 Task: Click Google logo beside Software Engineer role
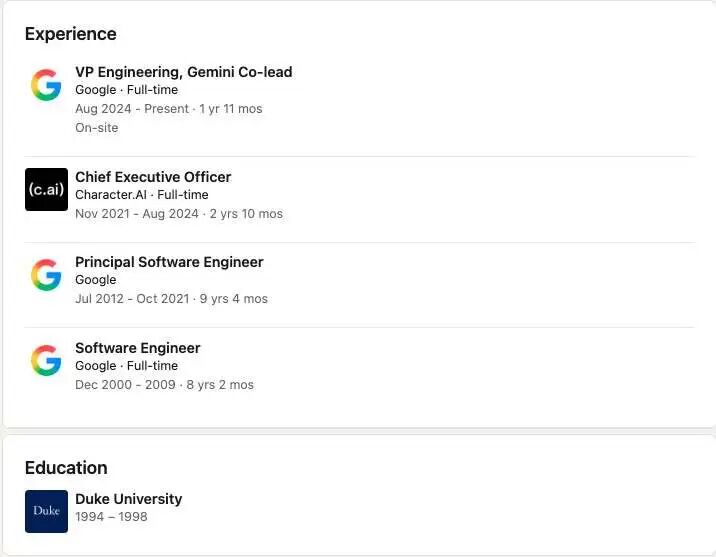point(46,361)
